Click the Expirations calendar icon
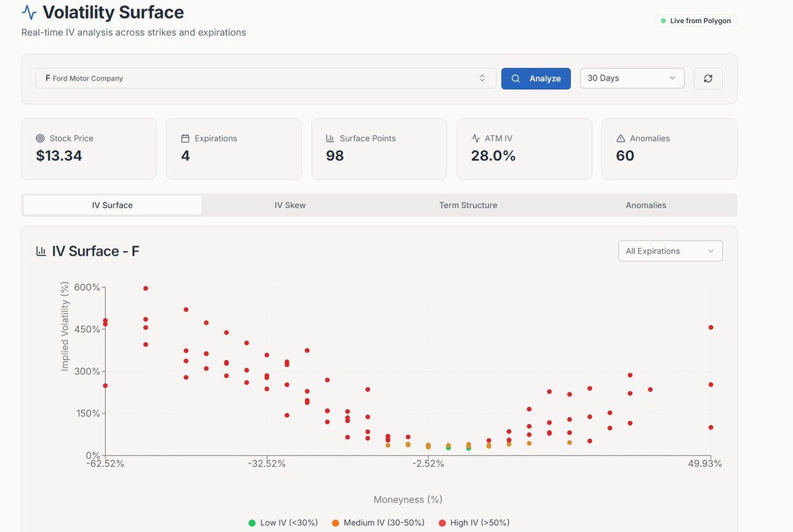The image size is (793, 532). [185, 138]
